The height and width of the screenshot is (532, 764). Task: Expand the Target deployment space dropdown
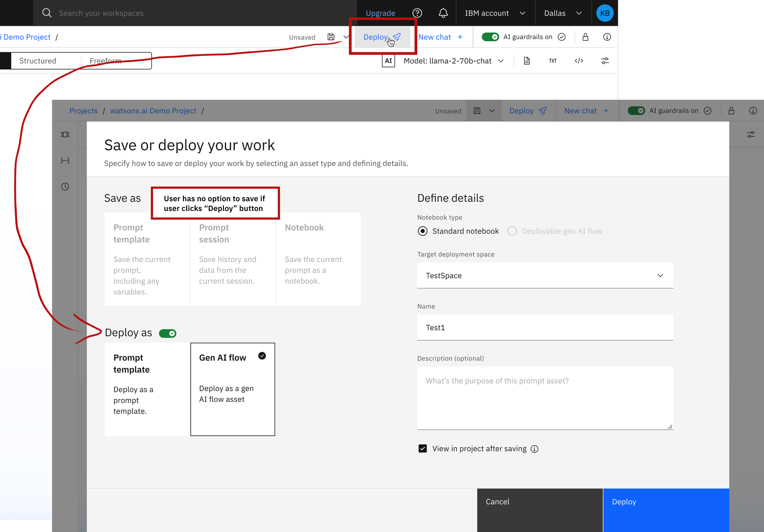click(545, 275)
